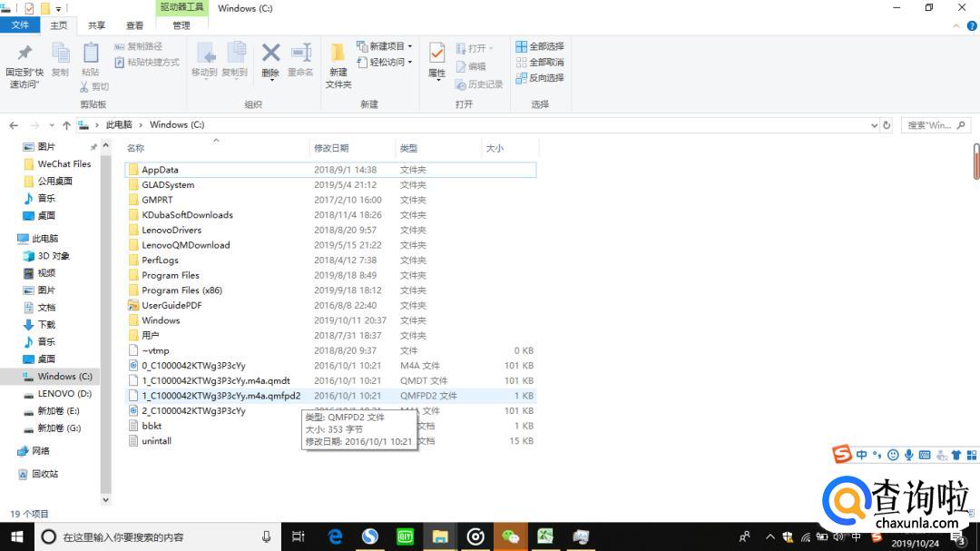Screen dimensions: 980x551
Task: Click the iQIYI taskbar icon
Action: click(x=405, y=536)
